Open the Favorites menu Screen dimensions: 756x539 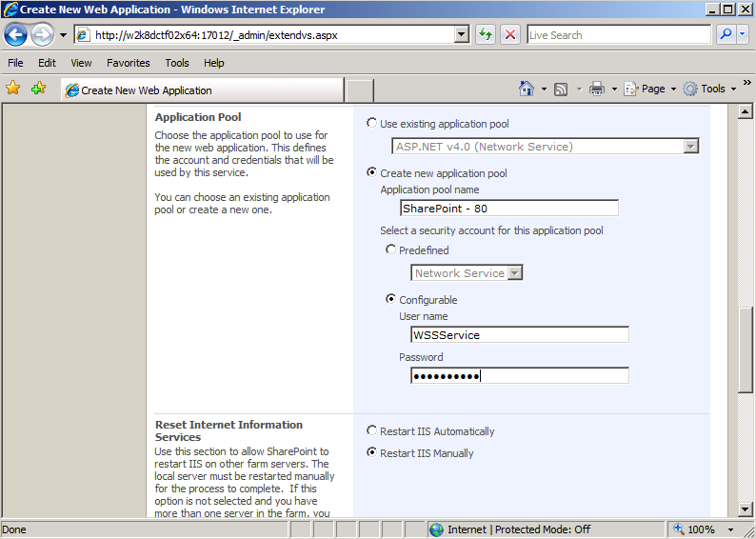[x=129, y=63]
